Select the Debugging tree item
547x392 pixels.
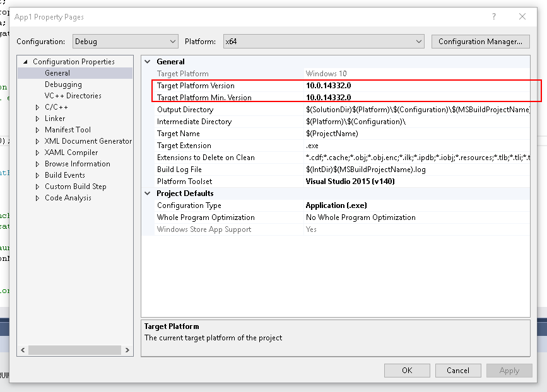tap(63, 84)
